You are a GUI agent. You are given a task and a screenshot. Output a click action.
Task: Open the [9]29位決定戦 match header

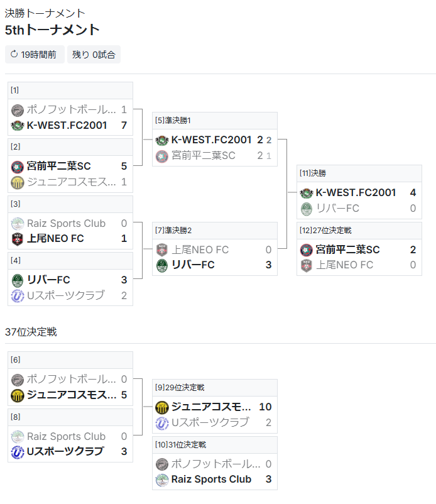click(215, 388)
